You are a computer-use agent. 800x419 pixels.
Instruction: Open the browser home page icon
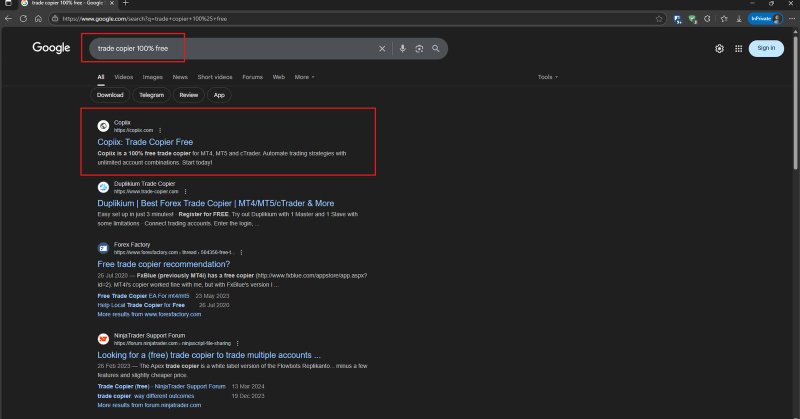tap(38, 18)
